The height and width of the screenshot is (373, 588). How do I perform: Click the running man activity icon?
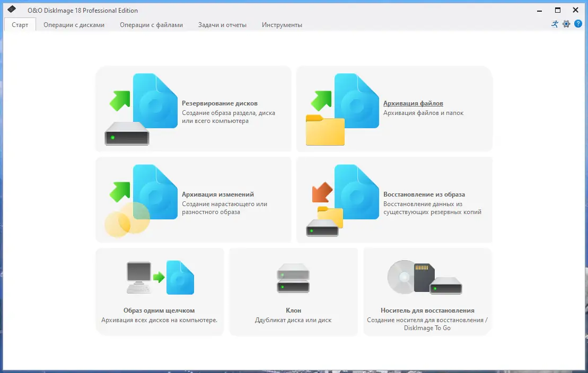pyautogui.click(x=555, y=24)
